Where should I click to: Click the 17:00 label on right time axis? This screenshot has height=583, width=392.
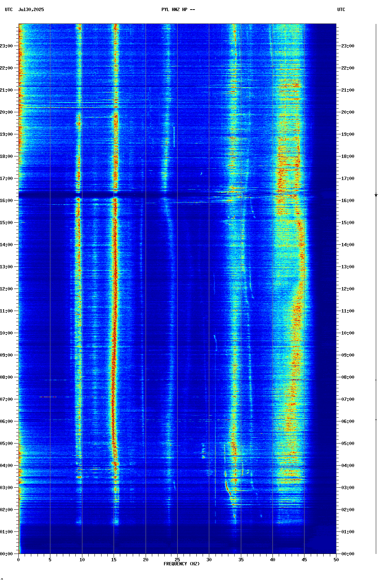click(348, 179)
